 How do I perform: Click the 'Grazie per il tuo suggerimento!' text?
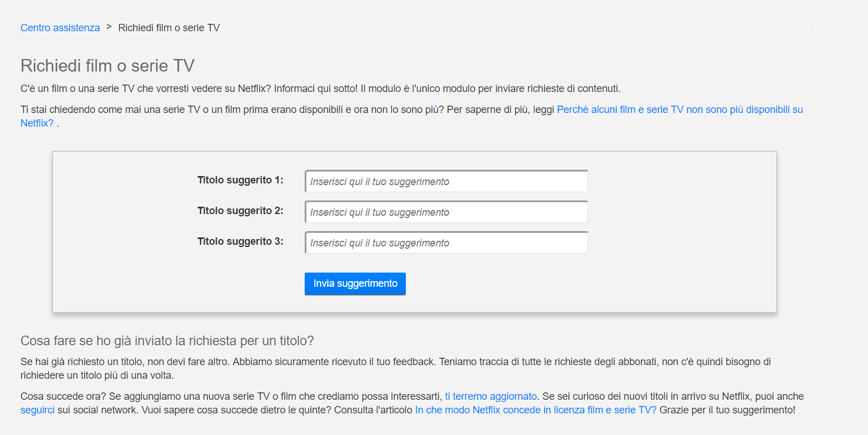pyautogui.click(x=728, y=410)
